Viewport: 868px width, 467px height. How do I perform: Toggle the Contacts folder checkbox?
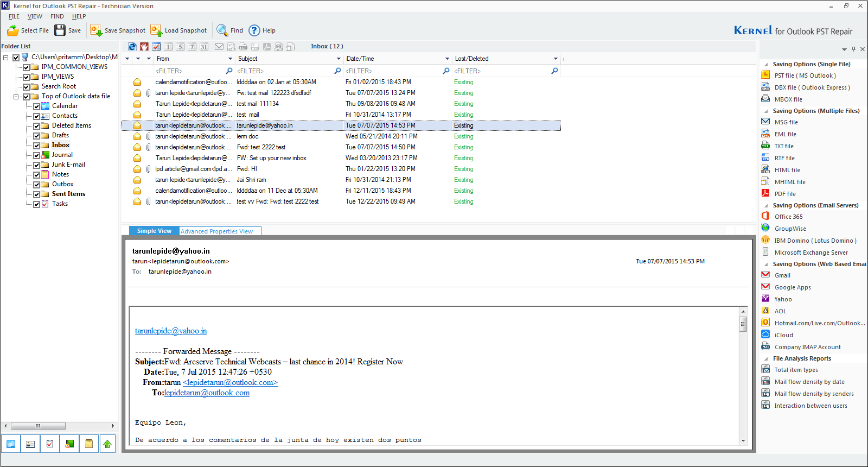point(36,116)
